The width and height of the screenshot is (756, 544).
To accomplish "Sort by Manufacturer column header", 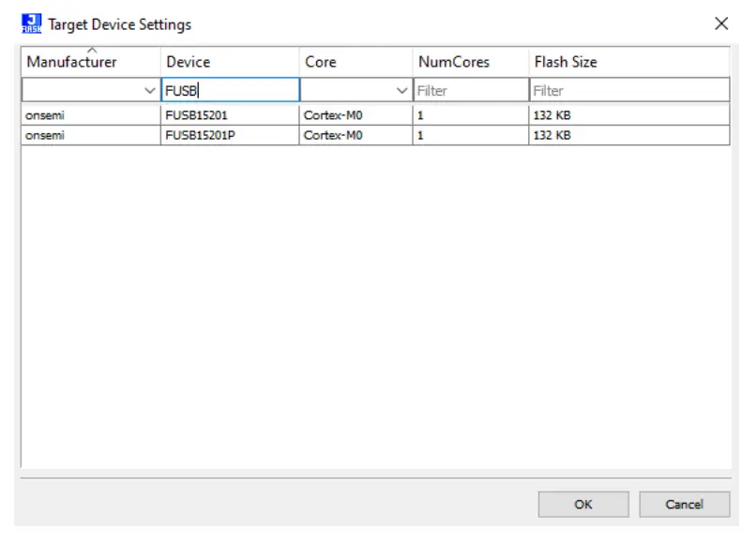I will 91,62.
